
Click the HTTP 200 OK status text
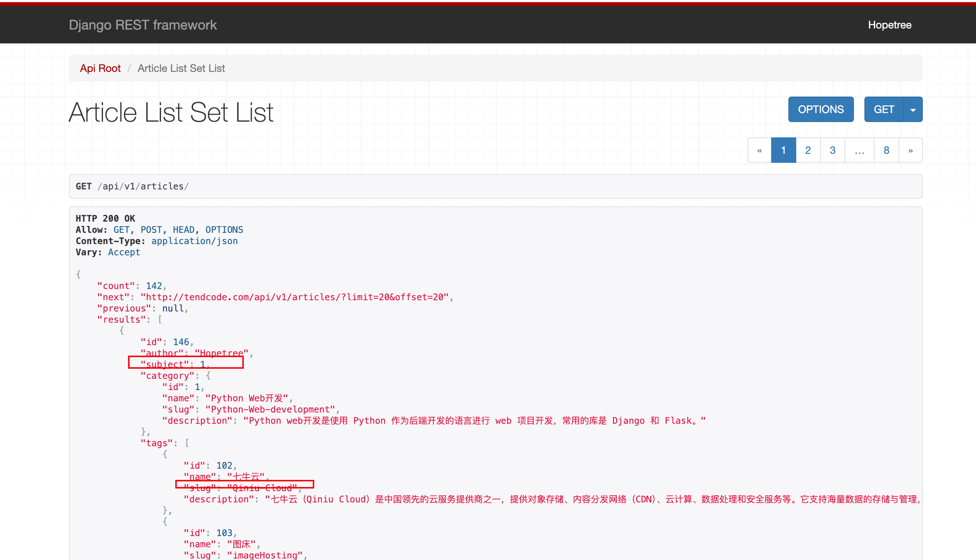pyautogui.click(x=105, y=219)
